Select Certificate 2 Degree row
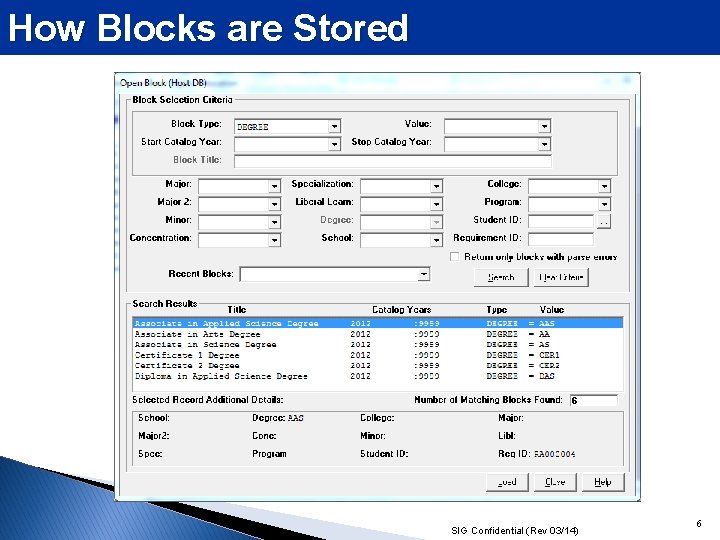The image size is (720, 540). (377, 366)
